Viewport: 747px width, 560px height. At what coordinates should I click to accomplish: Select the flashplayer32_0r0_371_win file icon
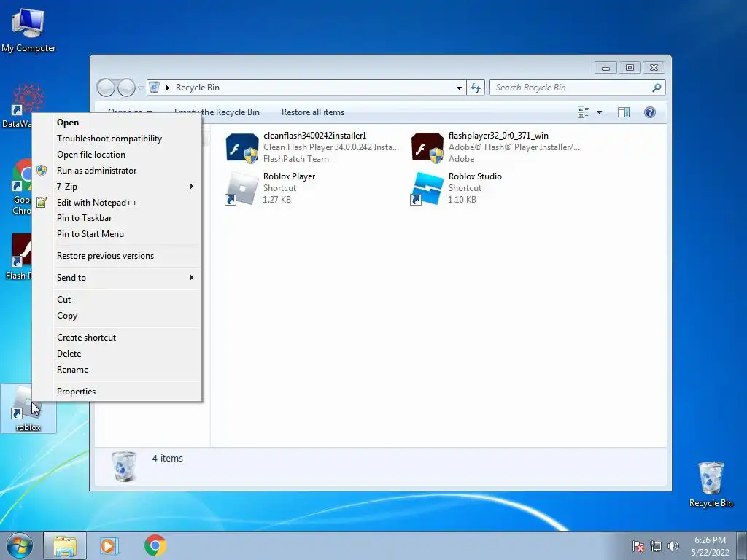click(427, 148)
